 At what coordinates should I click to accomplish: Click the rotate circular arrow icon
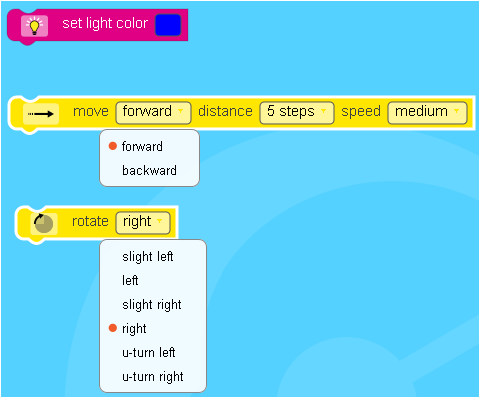[x=44, y=223]
